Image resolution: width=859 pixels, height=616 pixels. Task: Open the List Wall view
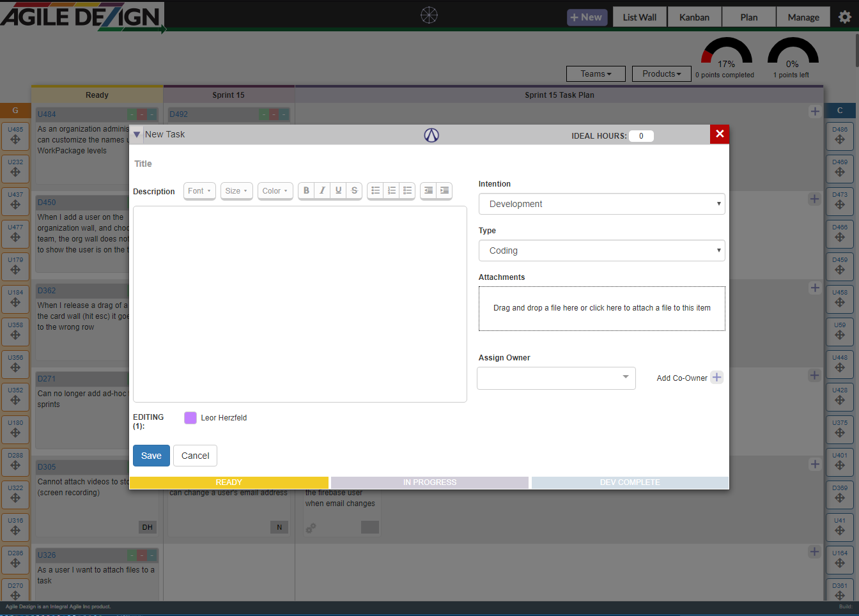[x=639, y=17]
